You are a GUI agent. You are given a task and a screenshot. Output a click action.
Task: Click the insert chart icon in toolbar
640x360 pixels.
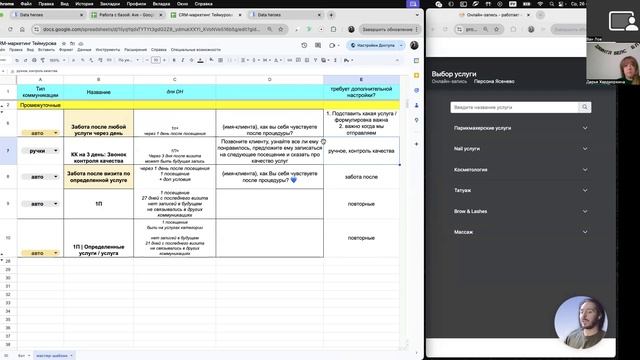tap(307, 60)
